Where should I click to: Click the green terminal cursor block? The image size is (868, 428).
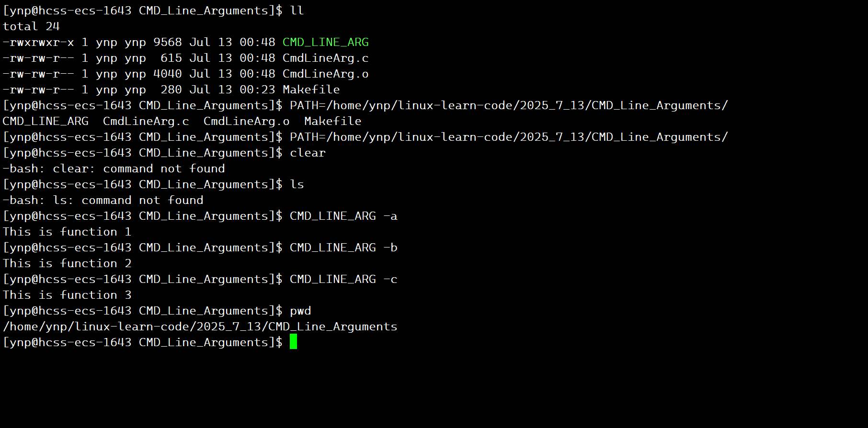[293, 341]
